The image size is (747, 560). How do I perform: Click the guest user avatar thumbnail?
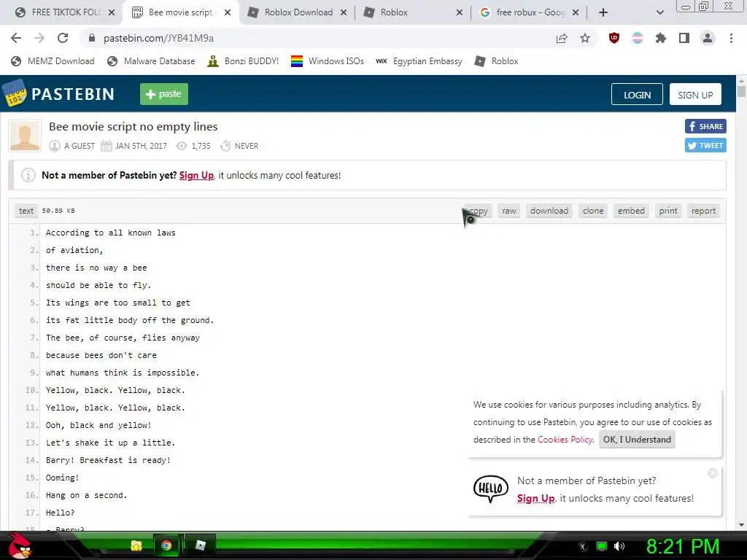coord(25,136)
